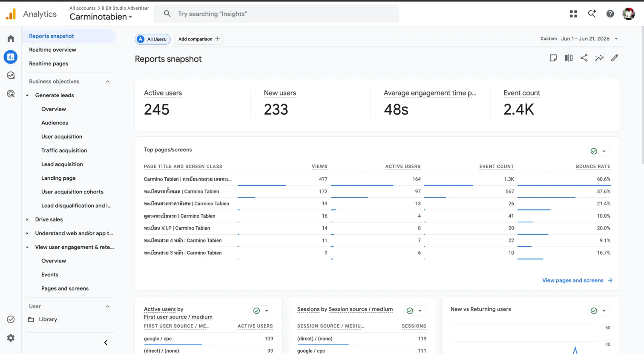Collapse the Generate leads tree group
This screenshot has width=644, height=354.
click(x=27, y=95)
